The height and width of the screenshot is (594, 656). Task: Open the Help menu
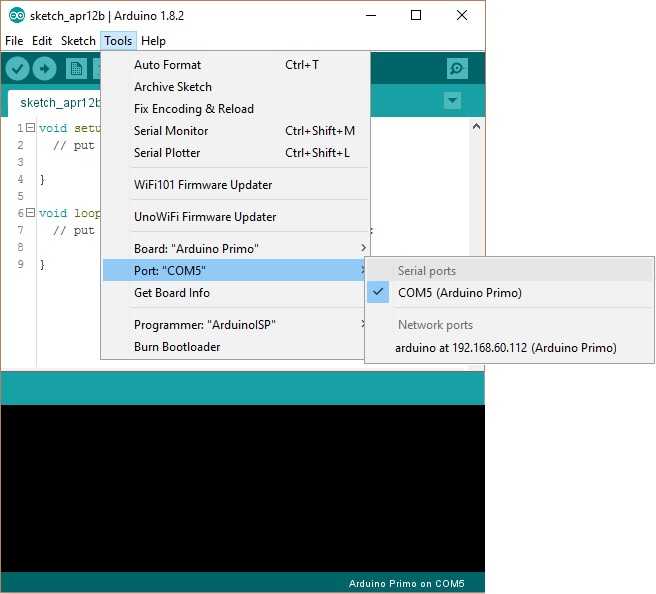click(x=153, y=41)
